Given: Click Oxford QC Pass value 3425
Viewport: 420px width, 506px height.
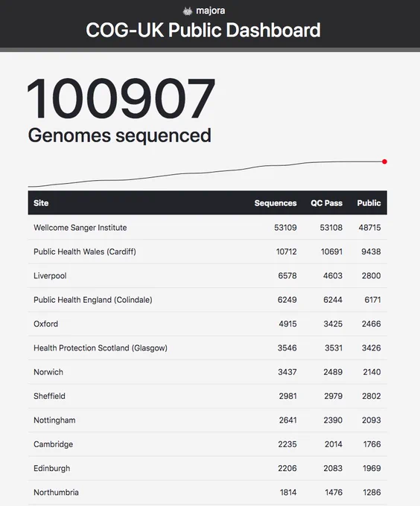Looking at the screenshot, I should 333,324.
